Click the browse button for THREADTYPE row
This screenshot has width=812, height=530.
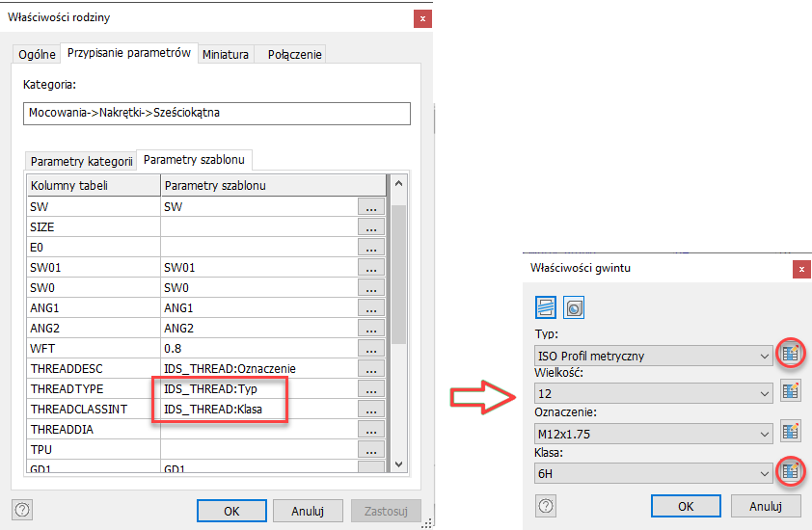pos(371,388)
